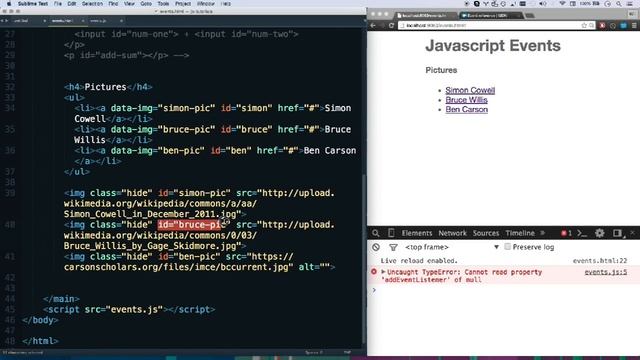Open the Help menu
The image size is (640, 360).
[225, 4]
